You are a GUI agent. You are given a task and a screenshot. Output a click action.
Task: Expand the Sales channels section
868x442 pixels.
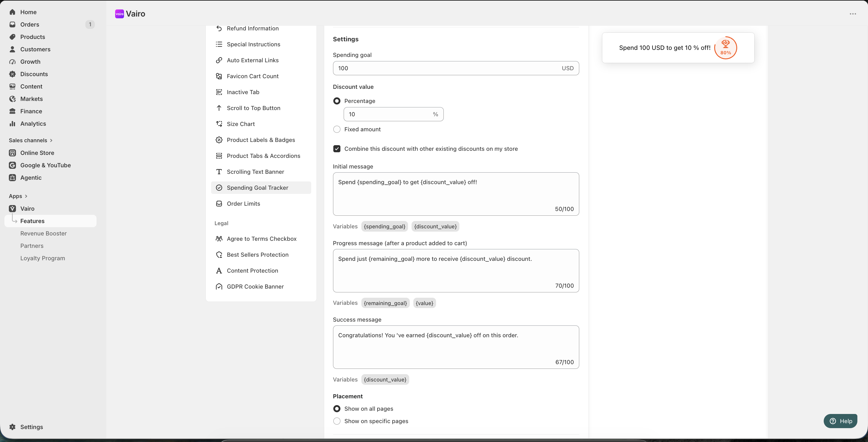coord(31,140)
